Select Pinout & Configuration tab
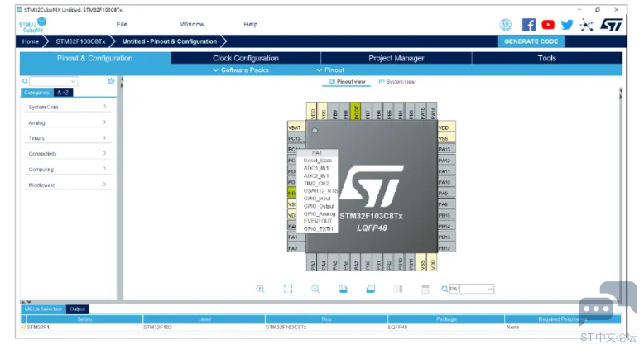The height and width of the screenshot is (350, 644). 95,58
